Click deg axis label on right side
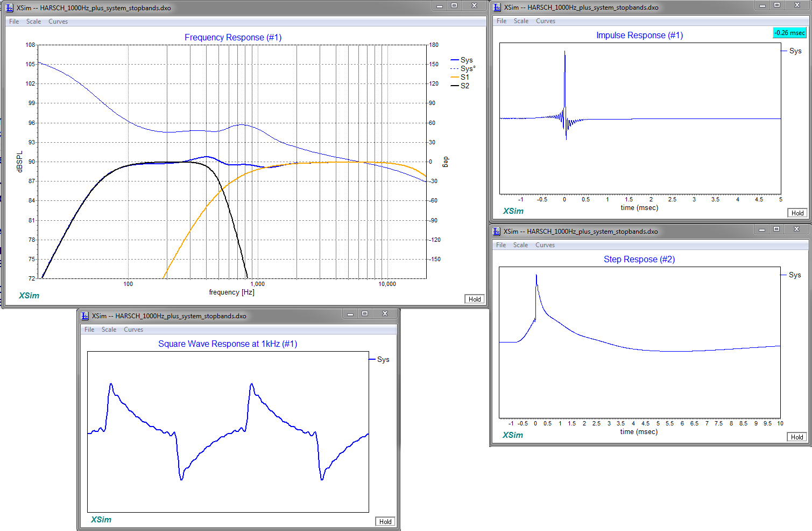 coord(446,162)
